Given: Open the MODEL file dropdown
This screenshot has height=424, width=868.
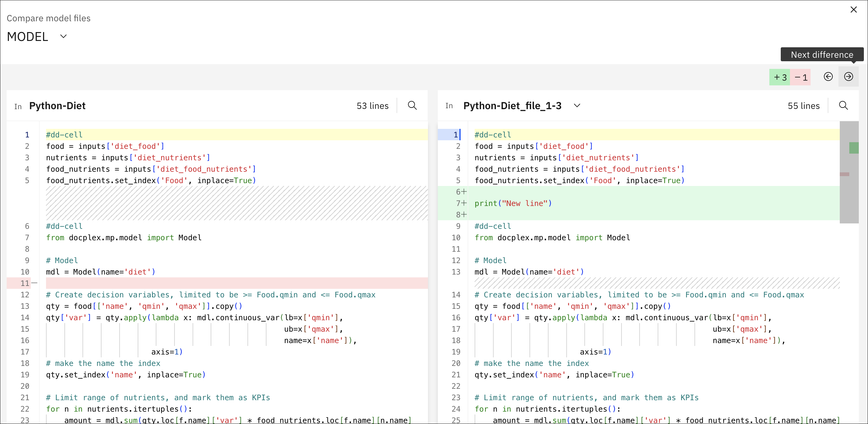Looking at the screenshot, I should (63, 36).
